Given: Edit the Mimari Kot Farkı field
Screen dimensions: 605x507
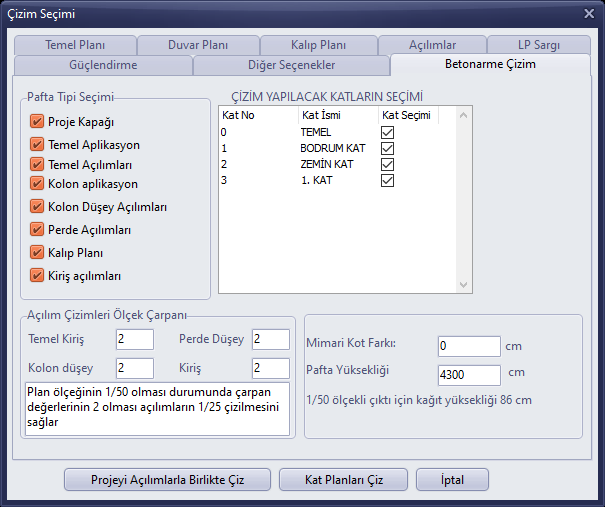Looking at the screenshot, I should click(469, 346).
